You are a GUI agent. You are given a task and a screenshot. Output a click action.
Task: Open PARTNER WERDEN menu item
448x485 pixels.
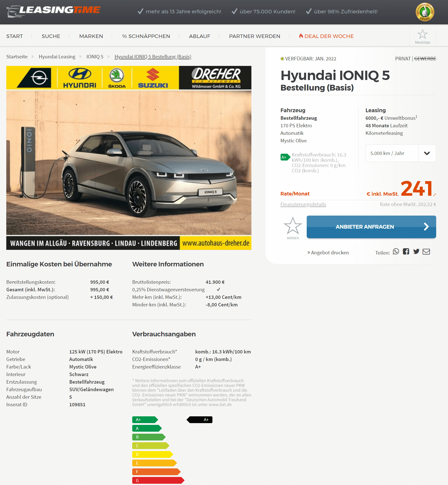click(254, 36)
